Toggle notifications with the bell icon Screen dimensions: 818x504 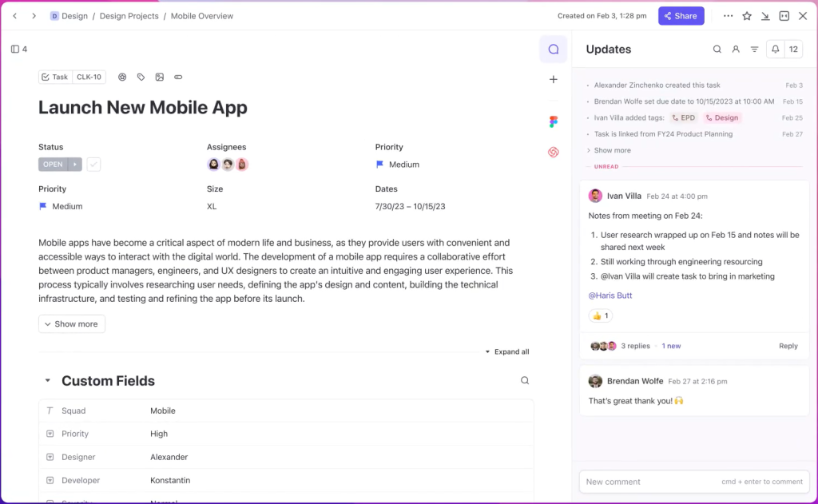click(775, 49)
